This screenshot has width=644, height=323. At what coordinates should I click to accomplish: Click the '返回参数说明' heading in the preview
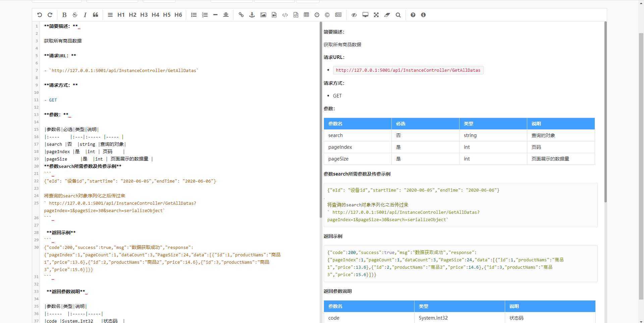(x=337, y=291)
